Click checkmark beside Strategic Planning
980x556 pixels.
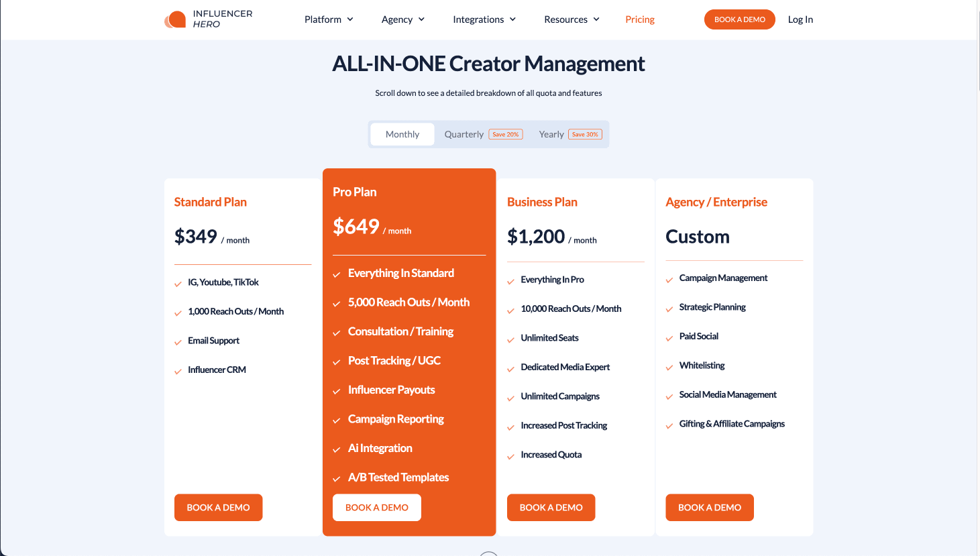click(x=669, y=309)
